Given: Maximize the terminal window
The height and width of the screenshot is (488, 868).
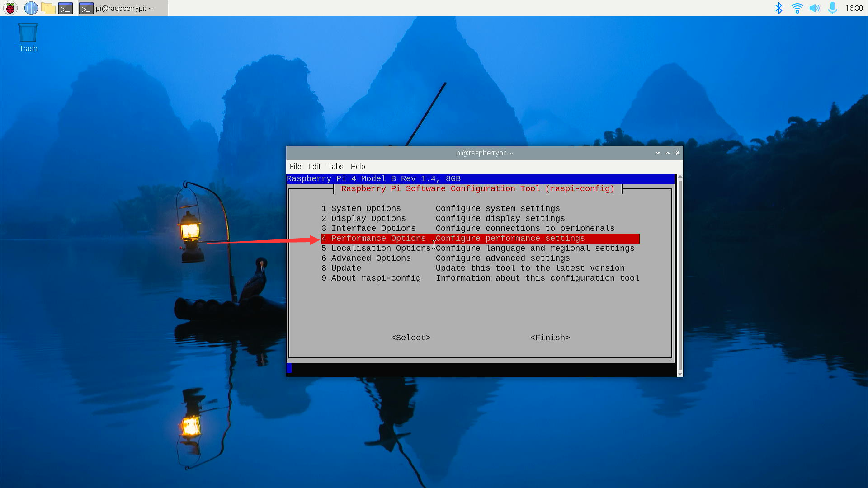Looking at the screenshot, I should (667, 153).
